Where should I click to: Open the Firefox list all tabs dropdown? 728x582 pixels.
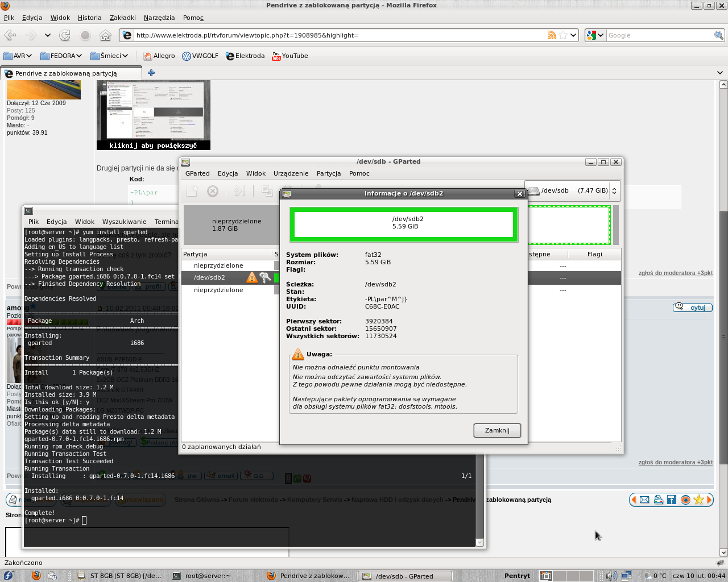point(720,73)
